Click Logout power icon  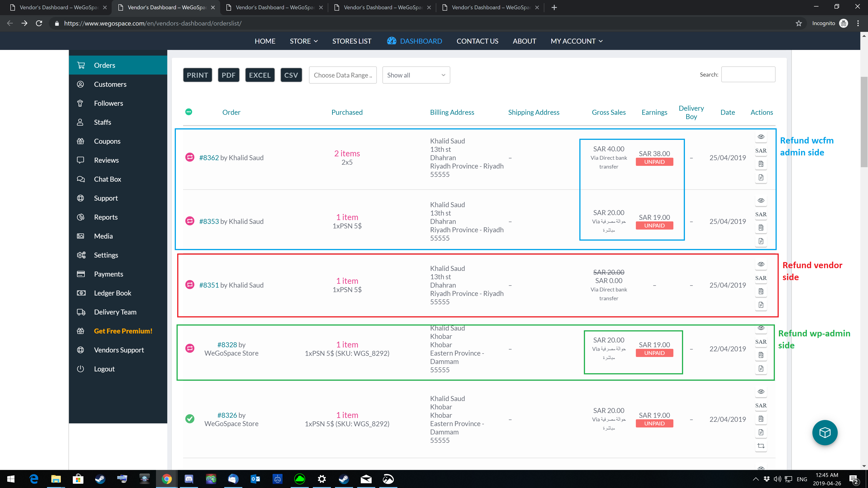click(x=80, y=369)
